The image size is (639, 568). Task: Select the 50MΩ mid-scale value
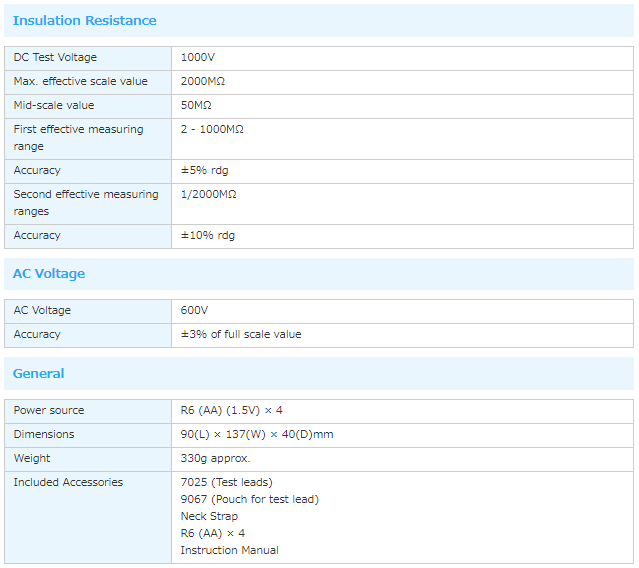coord(196,106)
